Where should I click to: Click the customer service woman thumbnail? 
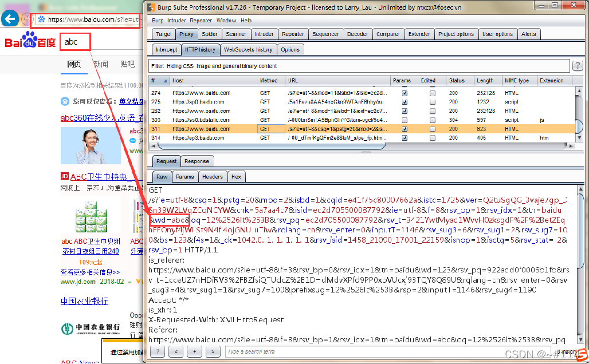click(91, 145)
